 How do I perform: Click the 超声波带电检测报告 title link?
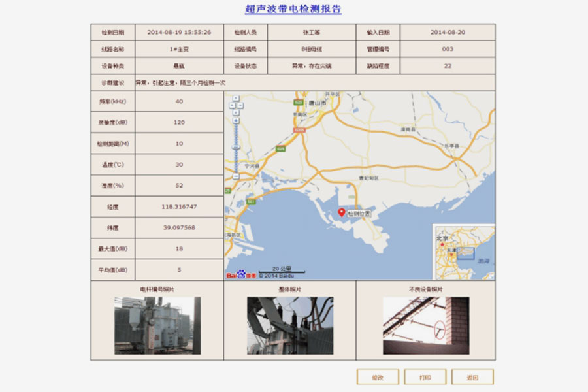[293, 9]
